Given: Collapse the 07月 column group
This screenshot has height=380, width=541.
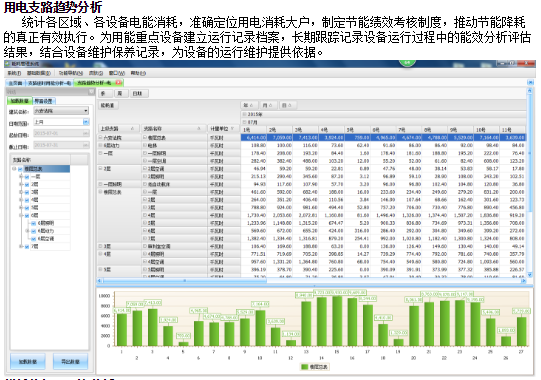Looking at the screenshot, I should (244, 122).
